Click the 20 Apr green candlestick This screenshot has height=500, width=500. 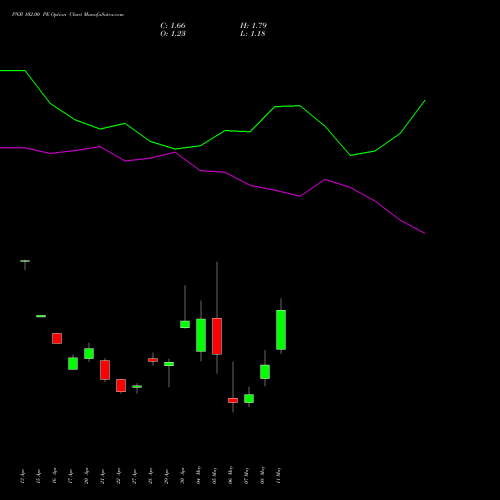coord(89,354)
